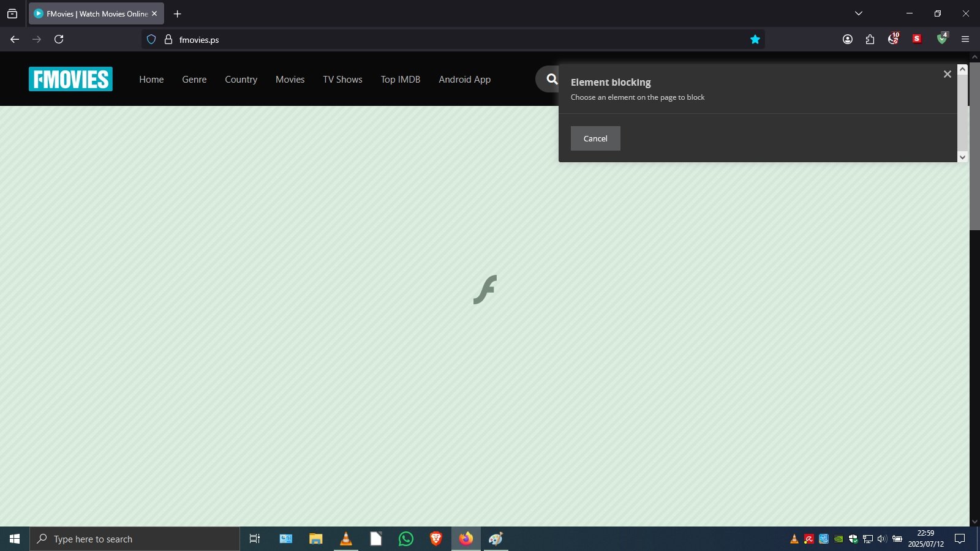
Task: Toggle tracking protection shield in address bar
Action: pyautogui.click(x=151, y=39)
